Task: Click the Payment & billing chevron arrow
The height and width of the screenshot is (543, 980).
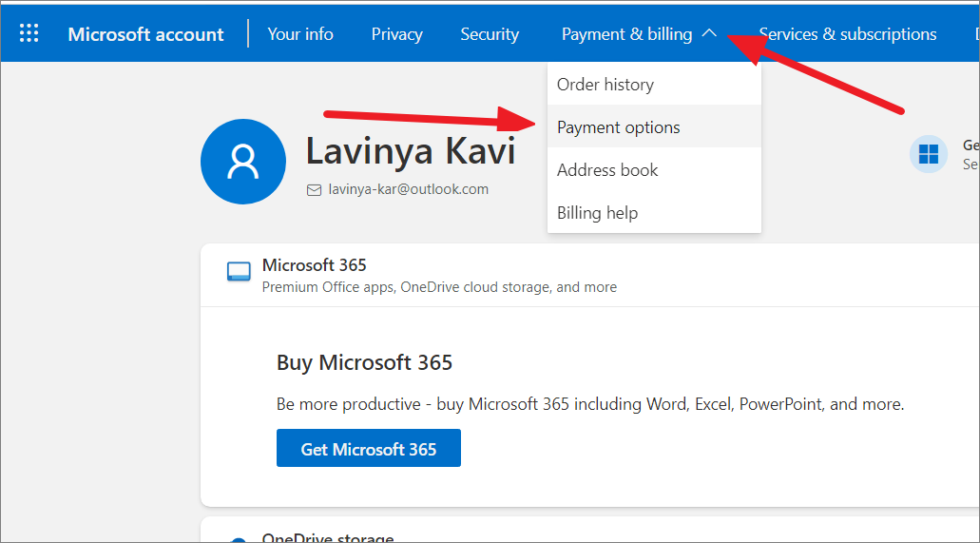Action: tap(709, 34)
